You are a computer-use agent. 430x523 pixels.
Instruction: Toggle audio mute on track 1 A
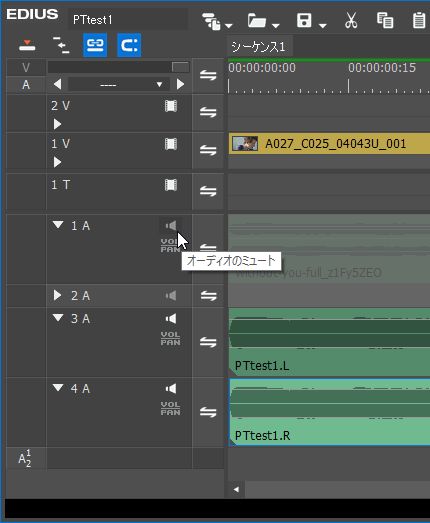coord(171,226)
